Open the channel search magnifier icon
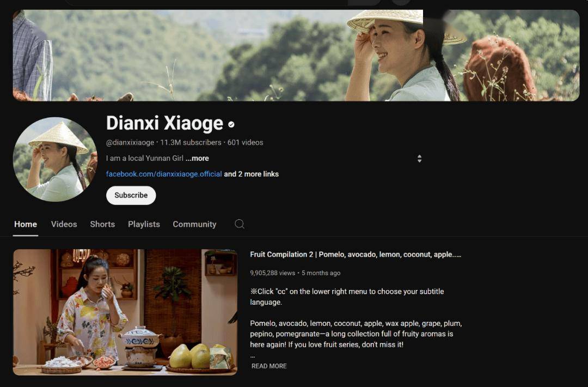 239,224
